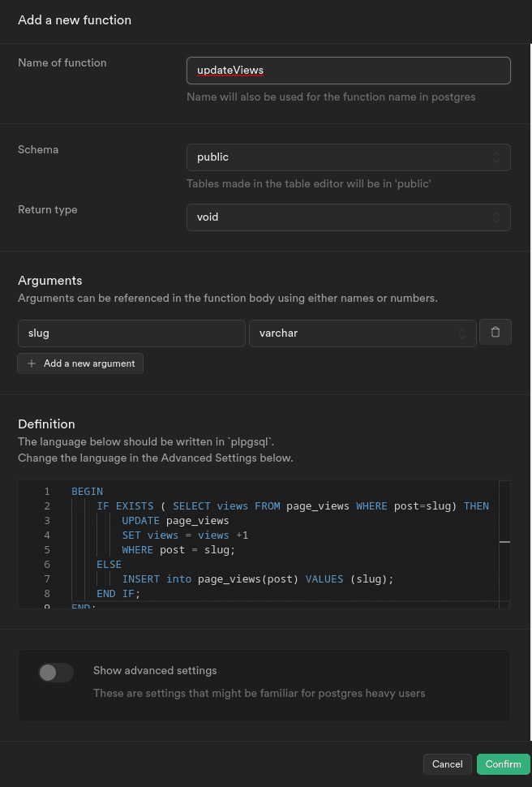Open the Return type dropdown showing void
Image resolution: width=532 pixels, height=787 pixels.
click(349, 217)
